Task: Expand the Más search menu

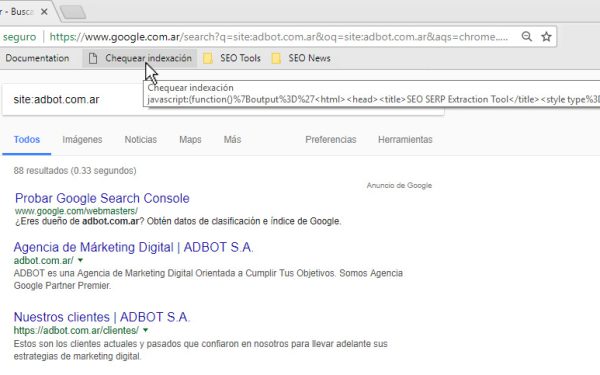Action: (232, 140)
